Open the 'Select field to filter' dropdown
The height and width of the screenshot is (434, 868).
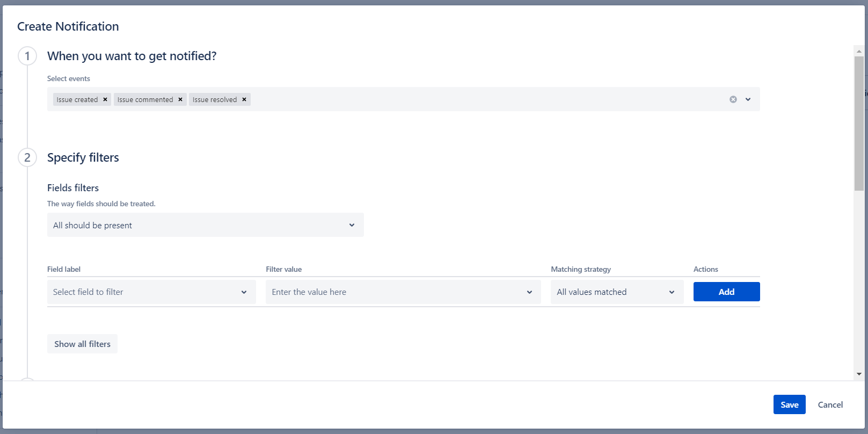point(151,292)
